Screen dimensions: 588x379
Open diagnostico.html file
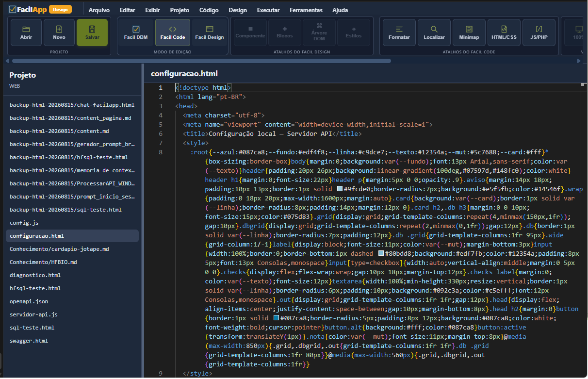tap(72, 275)
